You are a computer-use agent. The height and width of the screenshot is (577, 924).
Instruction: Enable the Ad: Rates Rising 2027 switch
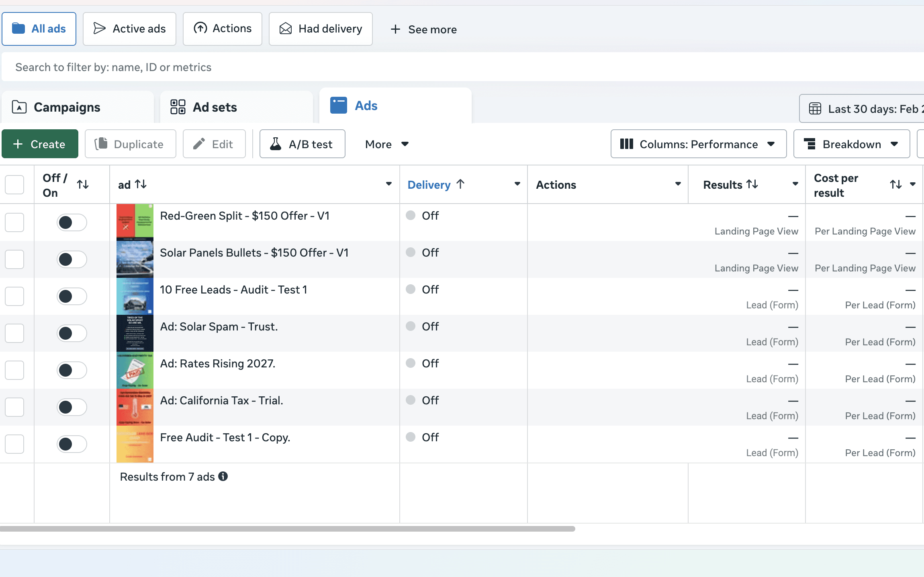coord(72,370)
